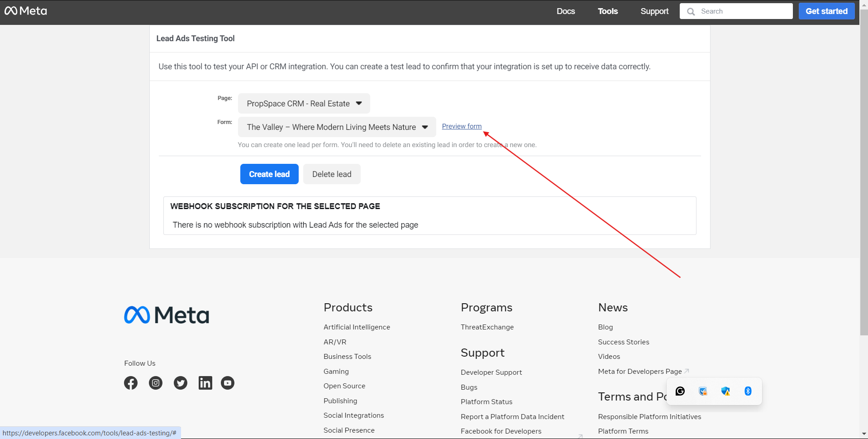The height and width of the screenshot is (439, 868).
Task: Click the blue shield tray icon left of the warning shield
Action: 703,391
